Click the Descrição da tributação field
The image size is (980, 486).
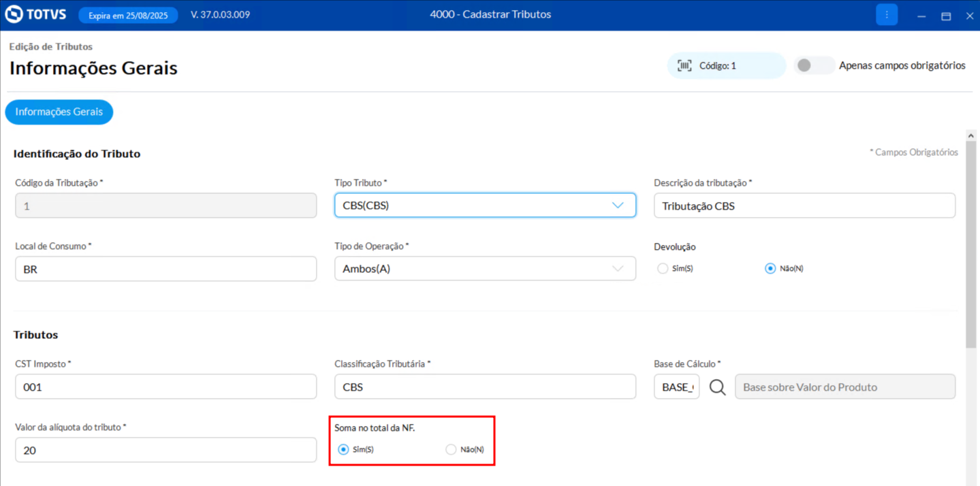[804, 206]
